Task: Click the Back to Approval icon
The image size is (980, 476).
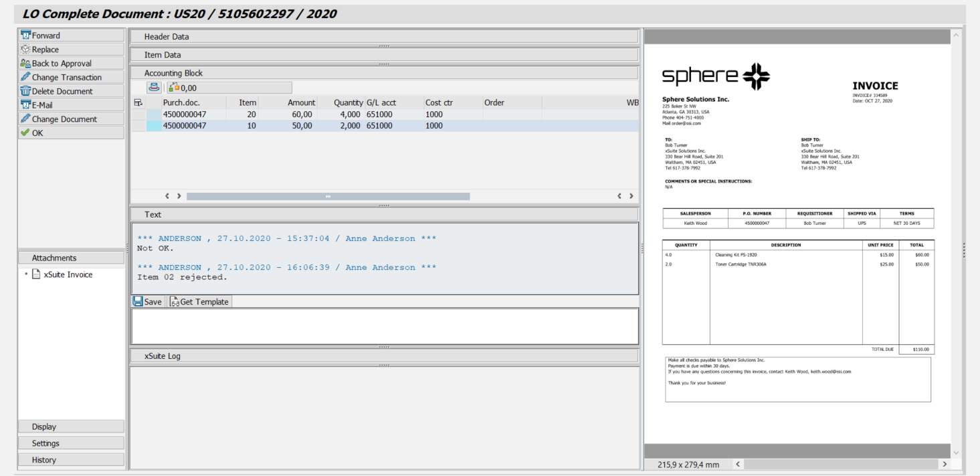Action: coord(27,63)
